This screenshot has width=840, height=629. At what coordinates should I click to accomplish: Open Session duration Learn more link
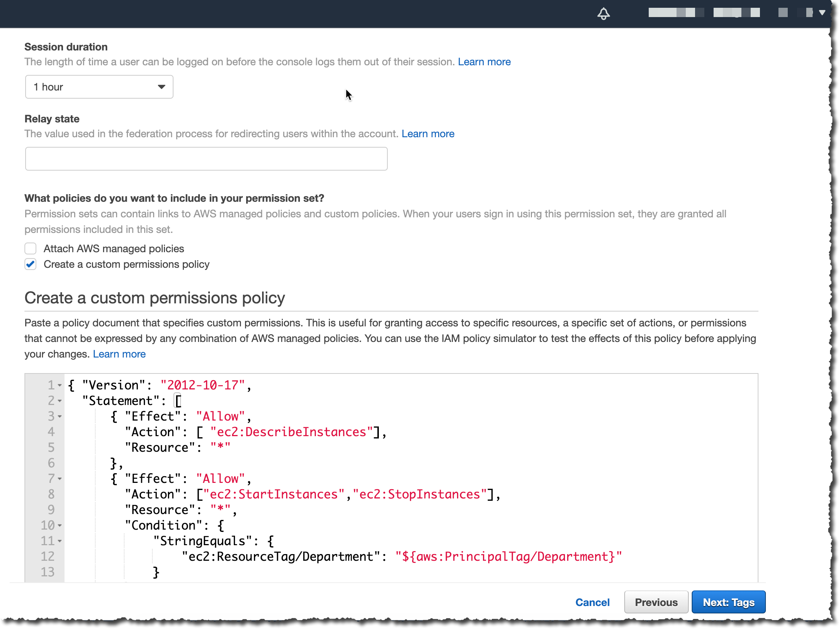tap(484, 62)
